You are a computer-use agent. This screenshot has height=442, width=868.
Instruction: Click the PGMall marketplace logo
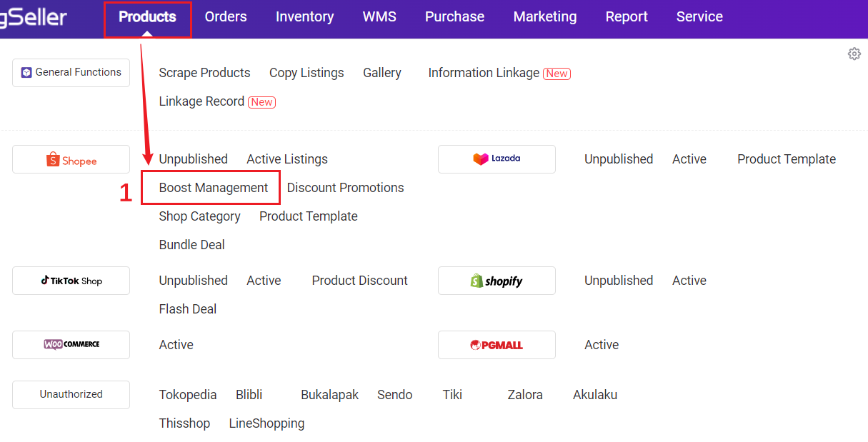497,345
